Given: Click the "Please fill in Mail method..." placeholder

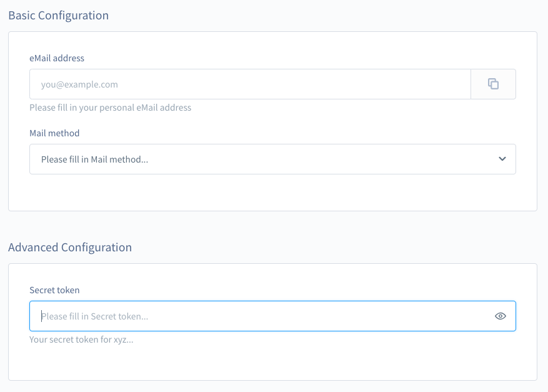Looking at the screenshot, I should pyautogui.click(x=94, y=159).
